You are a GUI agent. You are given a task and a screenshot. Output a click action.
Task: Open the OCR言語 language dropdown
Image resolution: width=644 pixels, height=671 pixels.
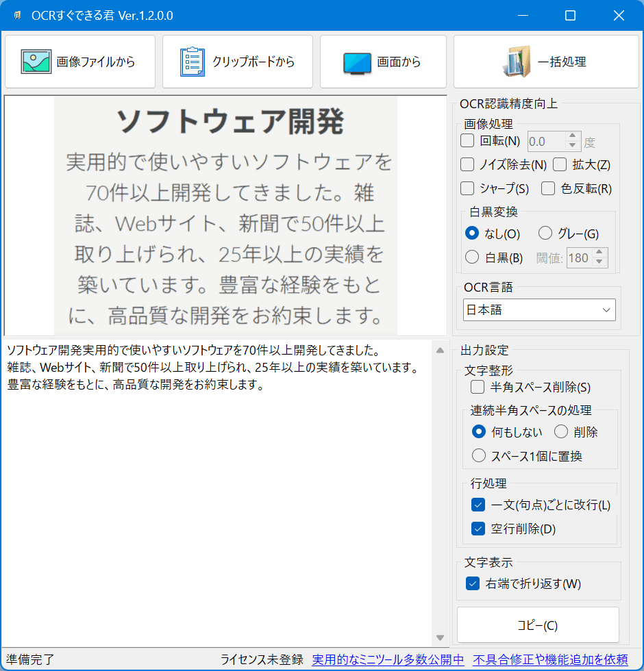click(539, 310)
